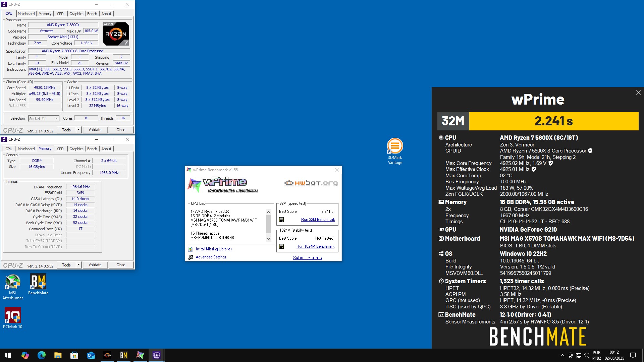Click Validate in upper CPU-Z window
Image resolution: width=644 pixels, height=362 pixels.
(x=95, y=130)
